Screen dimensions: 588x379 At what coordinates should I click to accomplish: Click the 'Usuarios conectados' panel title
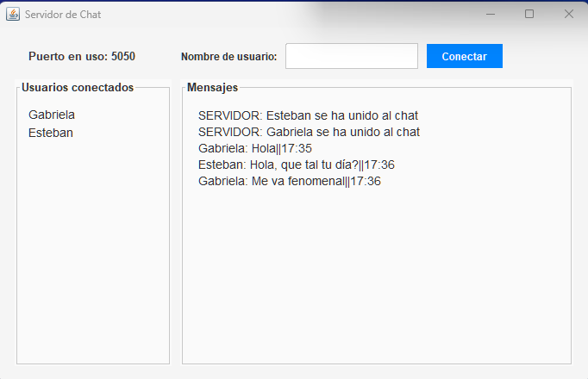(78, 87)
